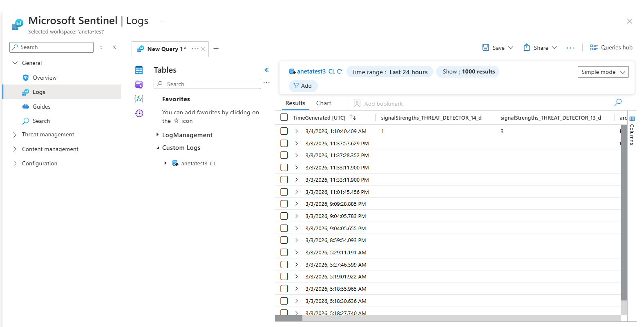Check the 3/3/2026, 11:37:57.629 PM row

(x=284, y=143)
